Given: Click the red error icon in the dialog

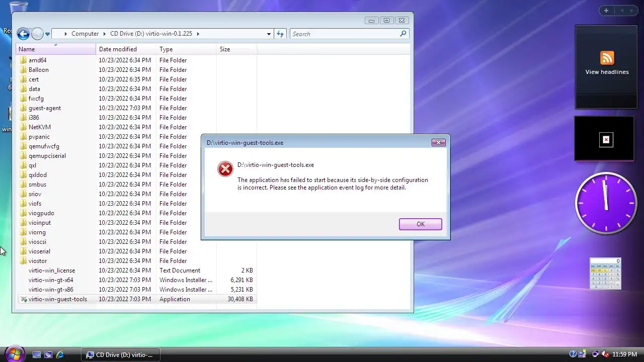Looking at the screenshot, I should [225, 169].
